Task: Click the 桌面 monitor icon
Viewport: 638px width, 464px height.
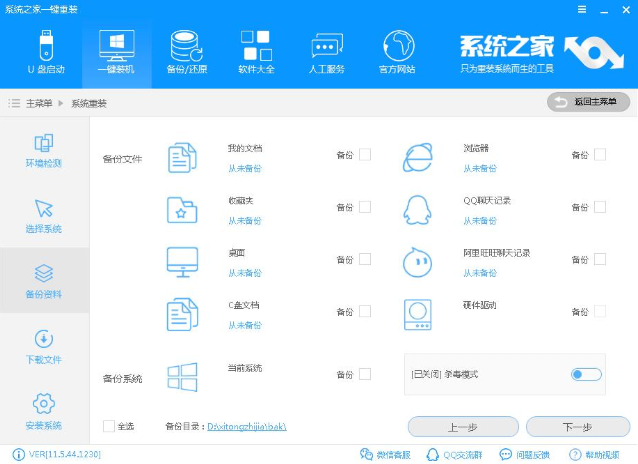Action: pos(182,262)
